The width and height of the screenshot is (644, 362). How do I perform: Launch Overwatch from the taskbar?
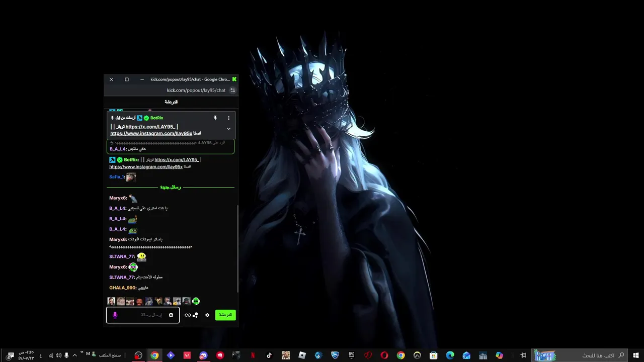417,355
